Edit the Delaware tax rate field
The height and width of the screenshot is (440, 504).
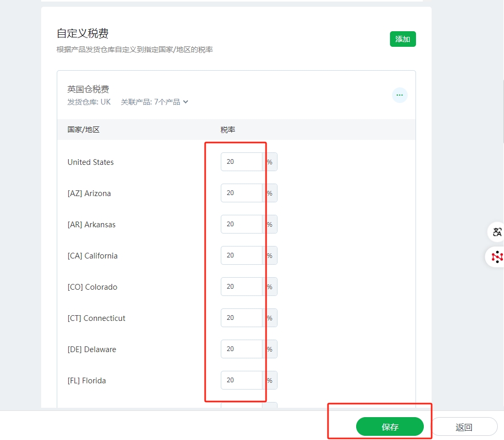pos(242,349)
